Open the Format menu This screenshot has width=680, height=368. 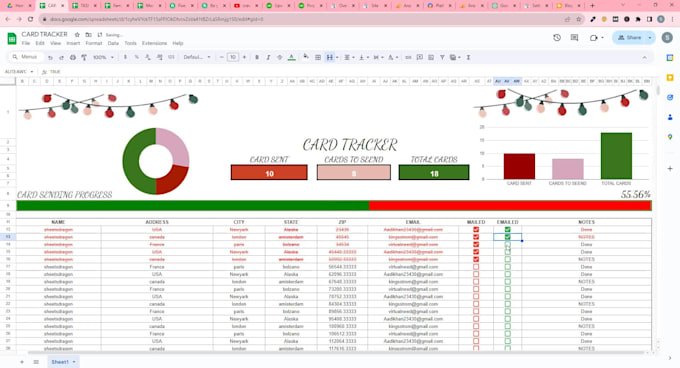94,43
